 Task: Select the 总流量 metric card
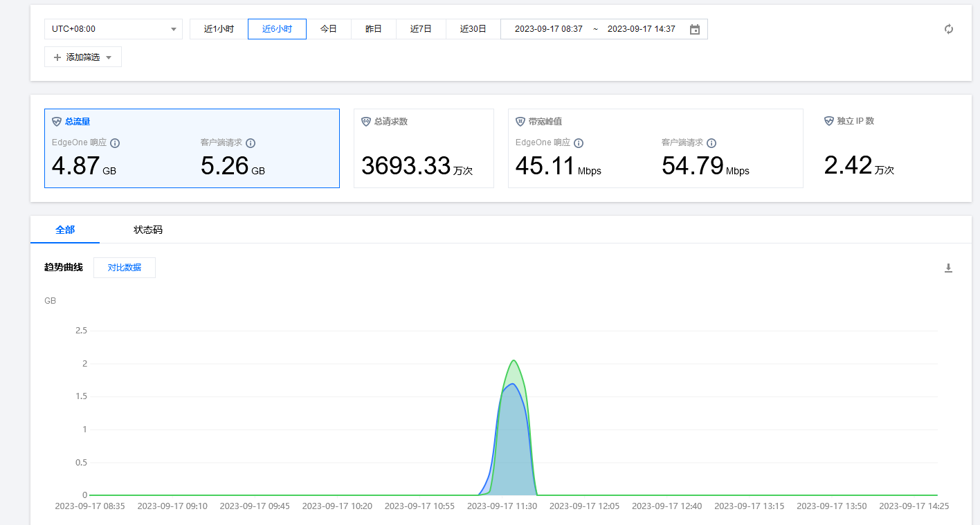(x=192, y=148)
